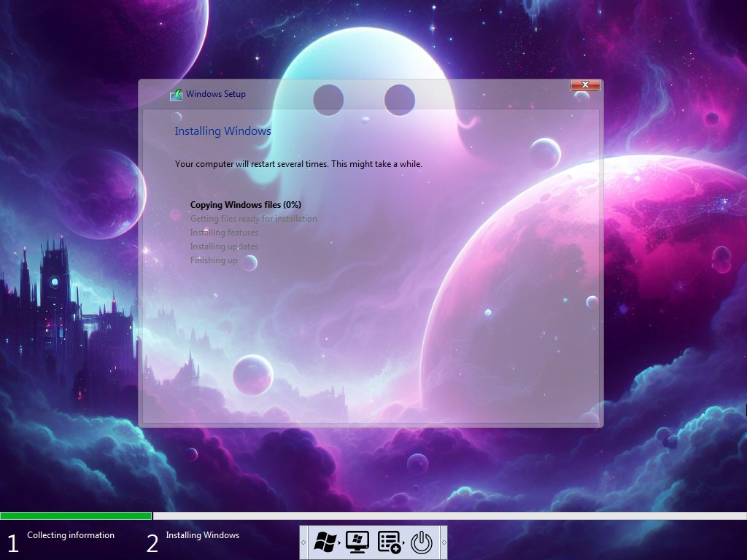Expand the arrow next to Windows flag icon
747x560 pixels.
coord(339,542)
